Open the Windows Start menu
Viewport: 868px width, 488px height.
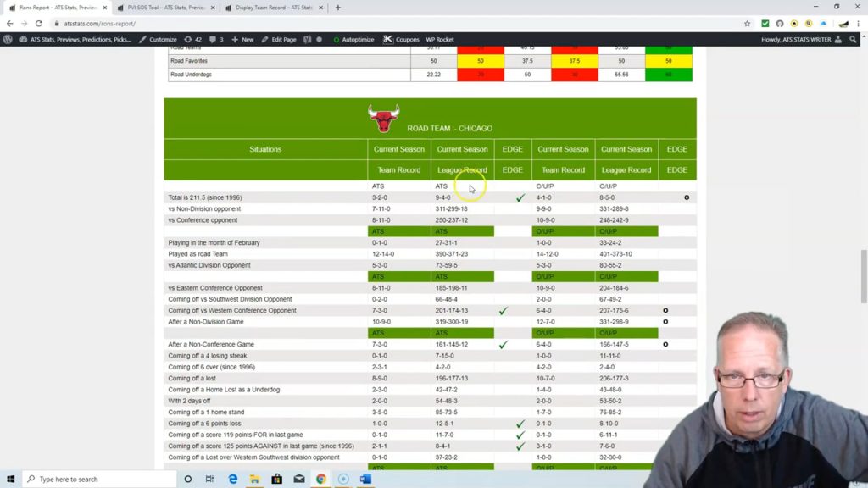[10, 479]
